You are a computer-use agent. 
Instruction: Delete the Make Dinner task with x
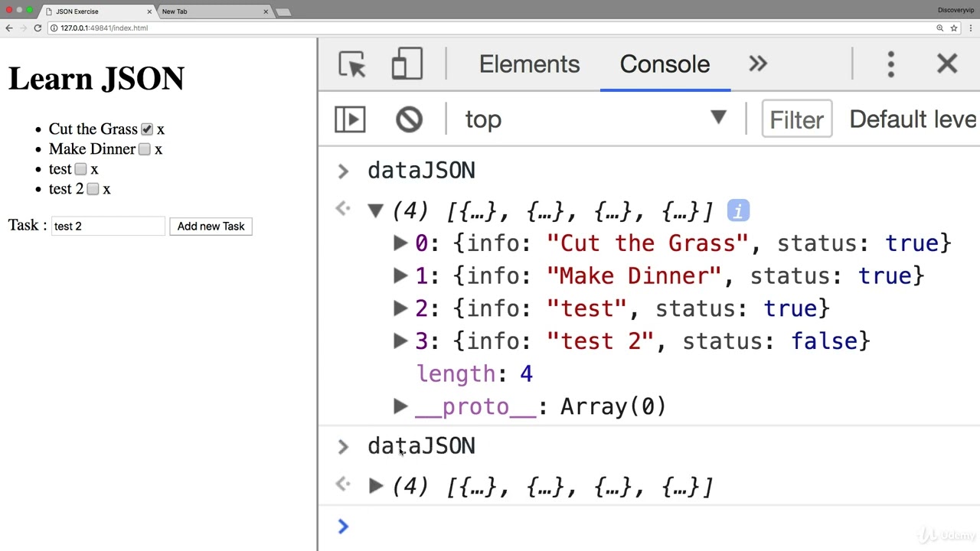click(158, 149)
